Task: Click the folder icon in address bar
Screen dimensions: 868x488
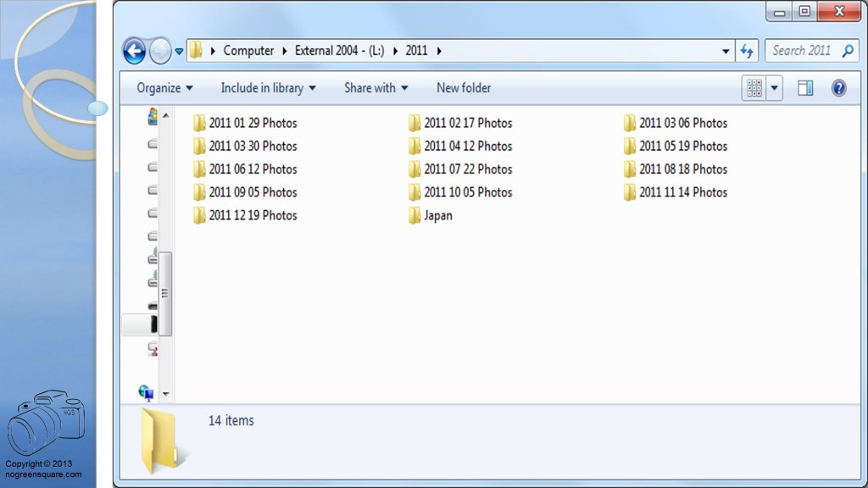Action: [196, 50]
